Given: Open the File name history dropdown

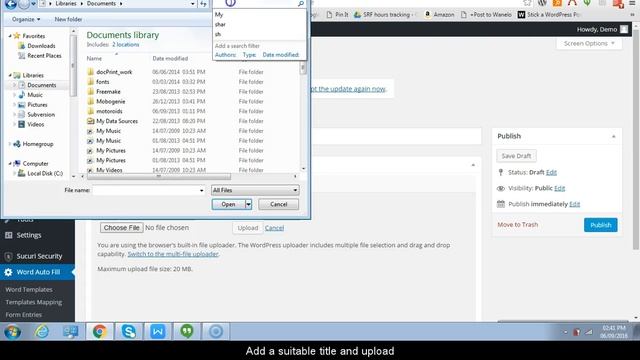Looking at the screenshot, I should (x=201, y=191).
